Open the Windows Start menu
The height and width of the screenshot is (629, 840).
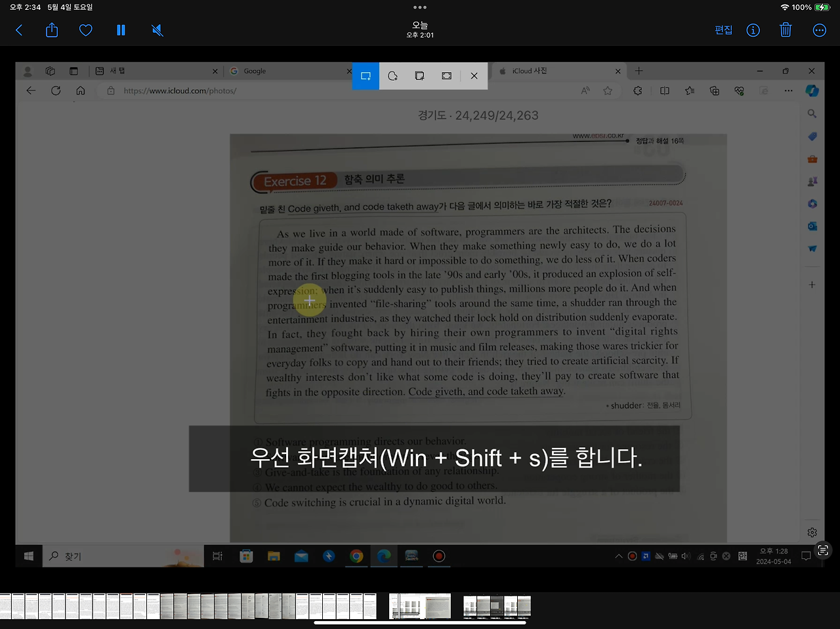[29, 556]
